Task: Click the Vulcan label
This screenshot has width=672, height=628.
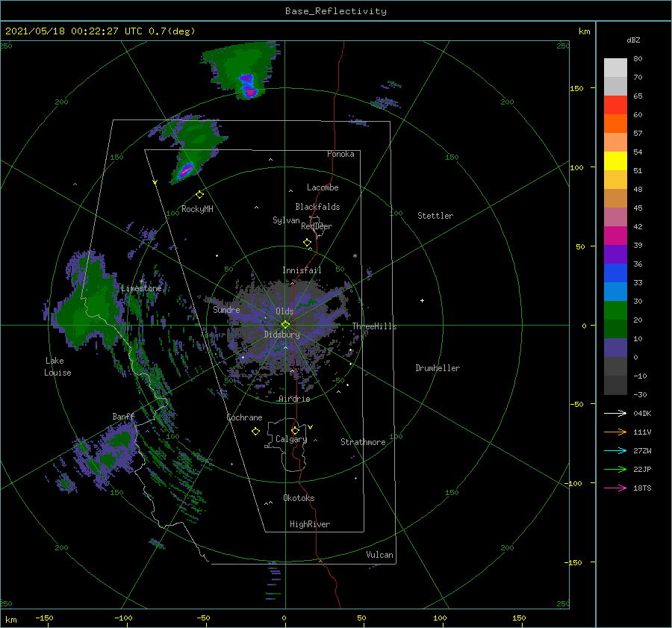Action: 379,555
